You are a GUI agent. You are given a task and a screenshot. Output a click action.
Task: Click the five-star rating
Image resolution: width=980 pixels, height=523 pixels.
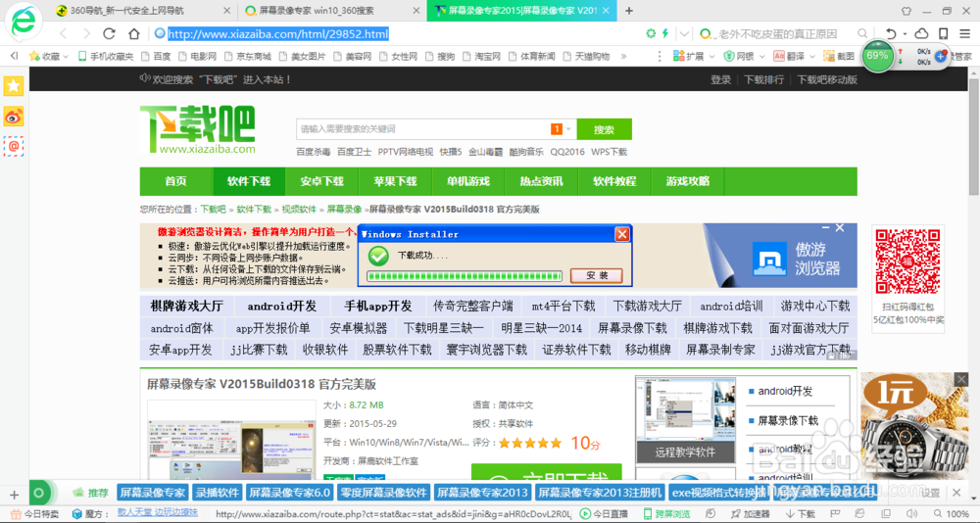coord(530,443)
